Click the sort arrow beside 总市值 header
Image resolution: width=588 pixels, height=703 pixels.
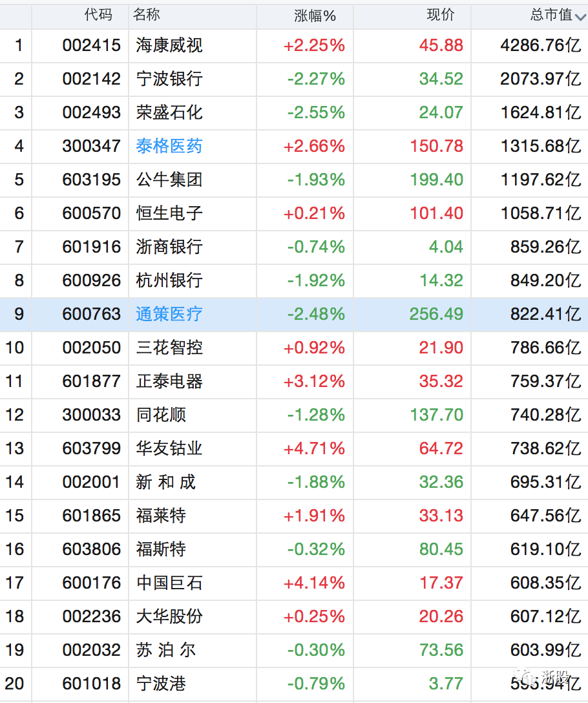point(580,16)
